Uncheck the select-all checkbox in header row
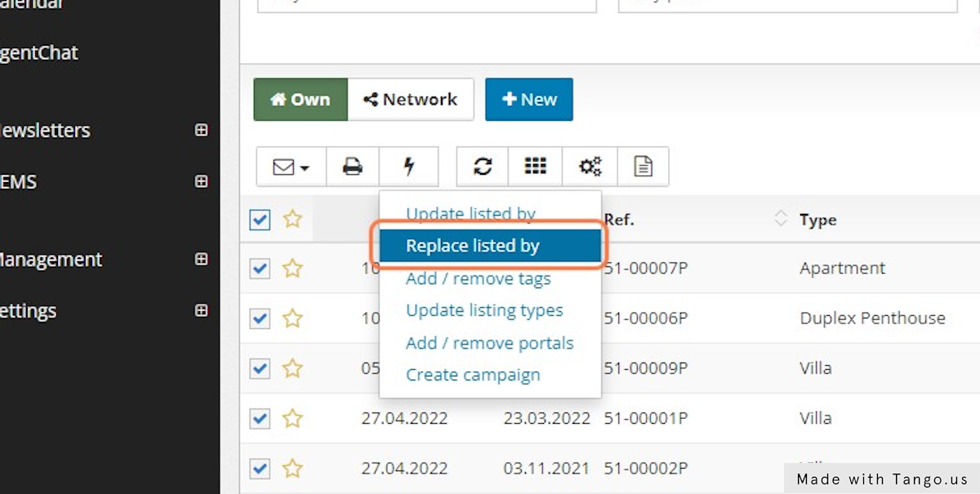The image size is (980, 494). tap(260, 220)
